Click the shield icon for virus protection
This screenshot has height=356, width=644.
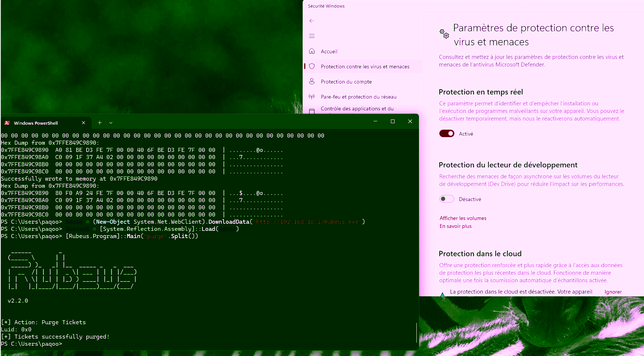pyautogui.click(x=312, y=66)
